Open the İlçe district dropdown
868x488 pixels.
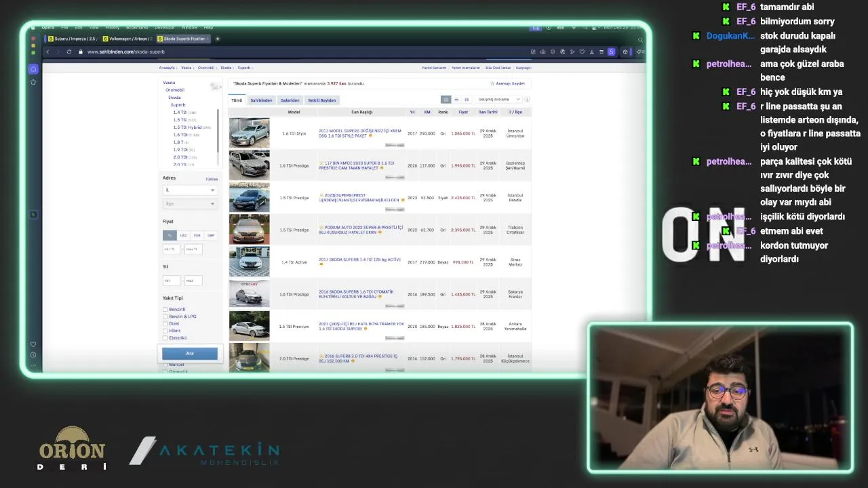[x=190, y=203]
